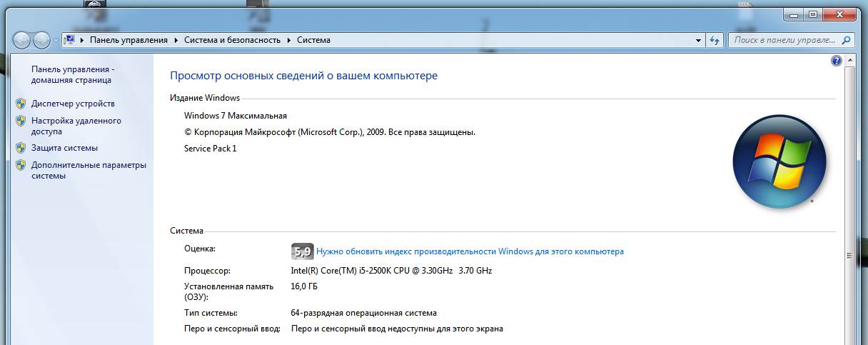The height and width of the screenshot is (345, 868).
Task: Click the Service Pack 1 text
Action: point(210,149)
